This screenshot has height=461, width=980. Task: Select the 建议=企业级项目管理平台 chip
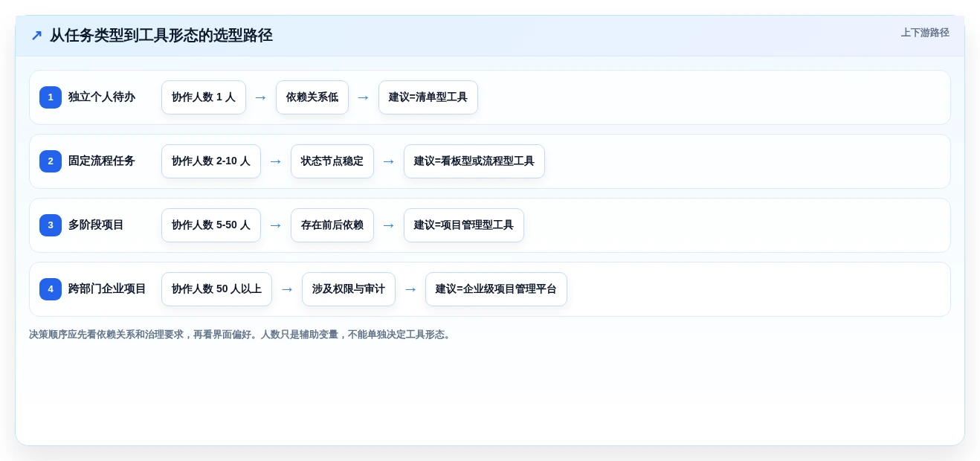[x=496, y=289]
